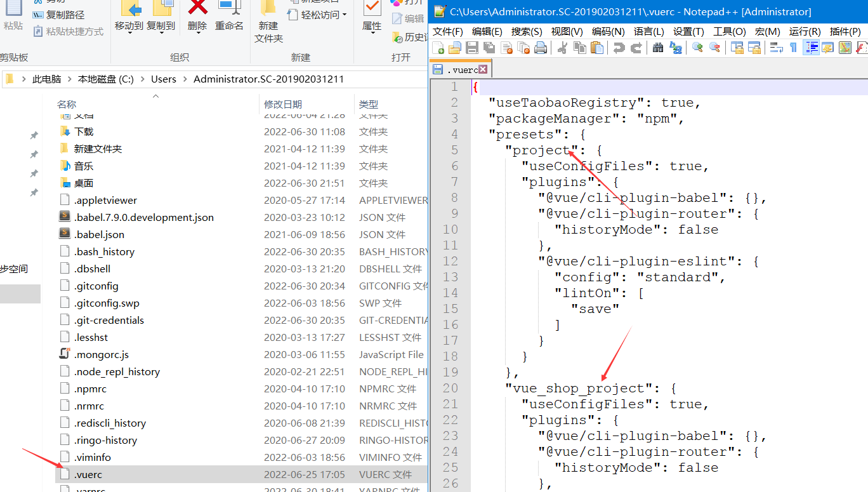This screenshot has height=492, width=868.
Task: Open the 插件(P) menu
Action: coord(845,31)
